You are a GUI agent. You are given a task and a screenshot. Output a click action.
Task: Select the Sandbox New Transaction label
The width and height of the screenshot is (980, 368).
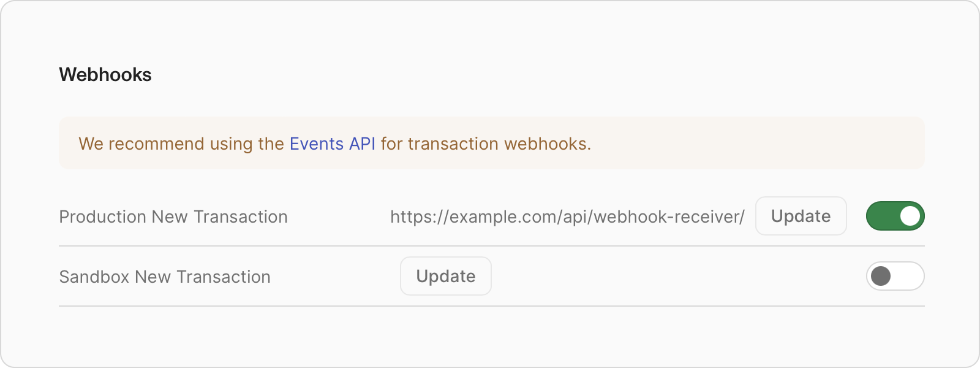[x=164, y=276]
